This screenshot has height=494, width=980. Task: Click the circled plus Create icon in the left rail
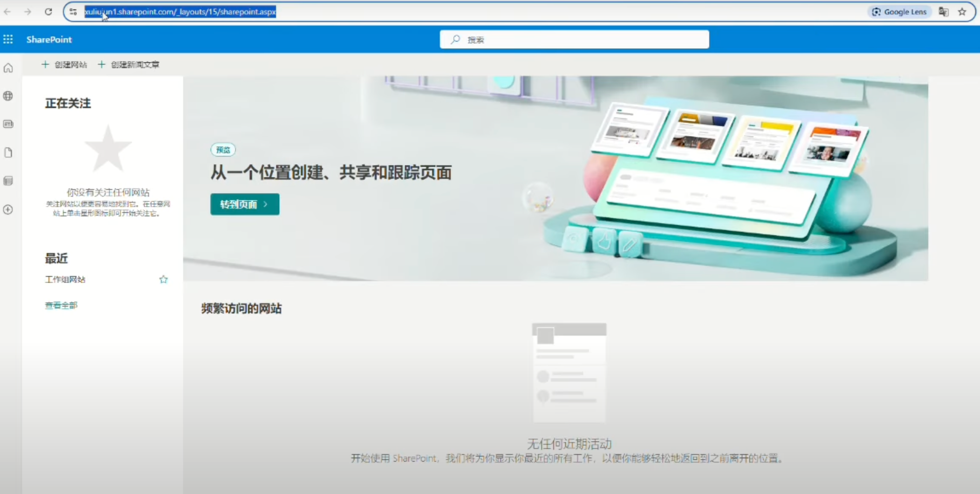(x=8, y=210)
